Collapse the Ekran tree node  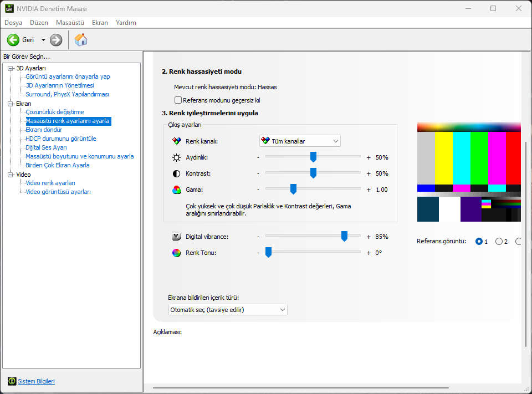click(x=10, y=104)
